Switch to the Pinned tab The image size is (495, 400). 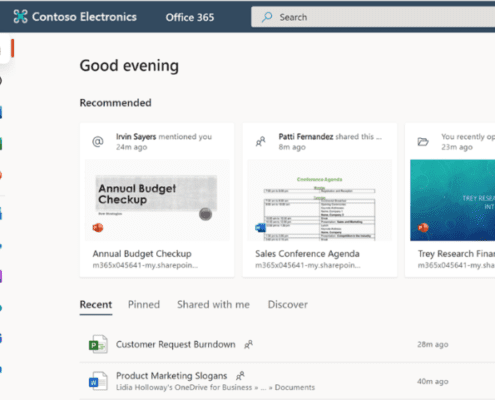pyautogui.click(x=144, y=305)
